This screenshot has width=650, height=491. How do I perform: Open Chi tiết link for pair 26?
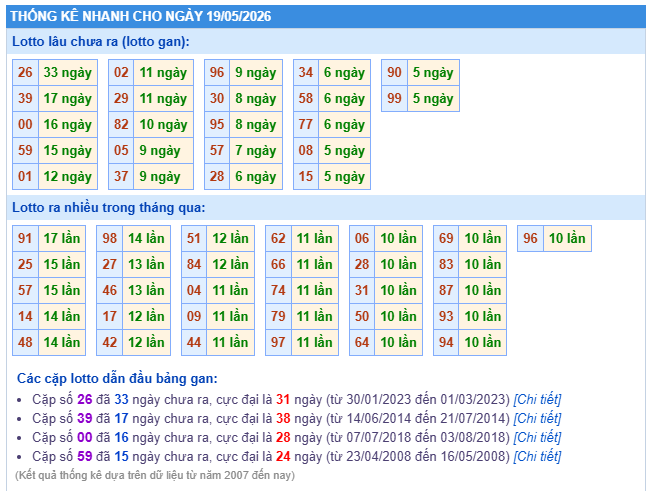click(537, 399)
